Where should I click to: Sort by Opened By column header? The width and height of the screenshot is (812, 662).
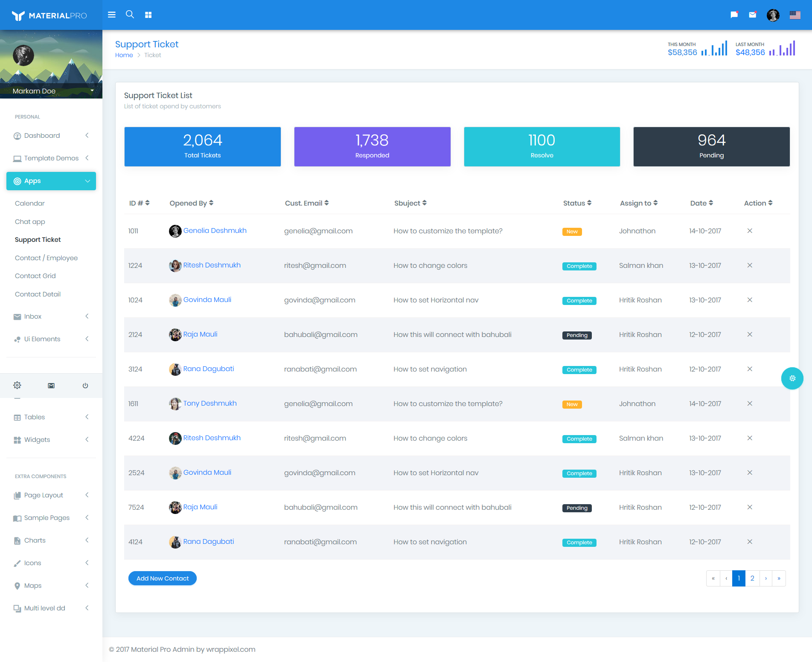191,203
